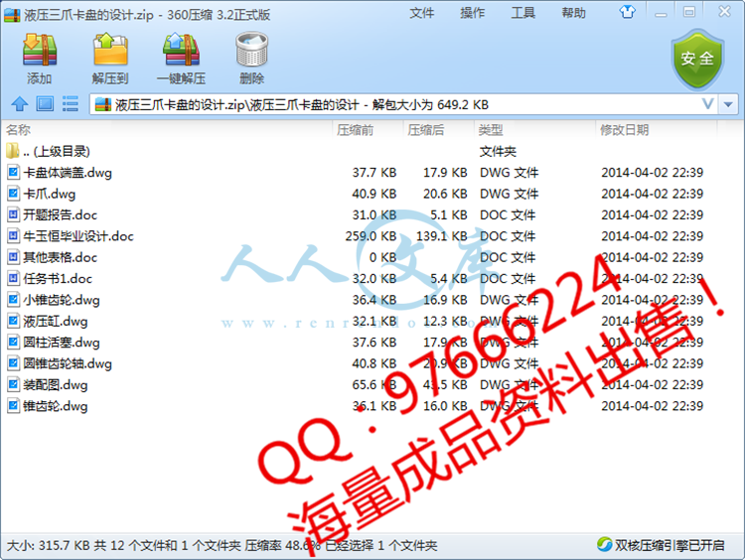Select the file name 装配图.dwg
The width and height of the screenshot is (745, 560).
tap(56, 384)
